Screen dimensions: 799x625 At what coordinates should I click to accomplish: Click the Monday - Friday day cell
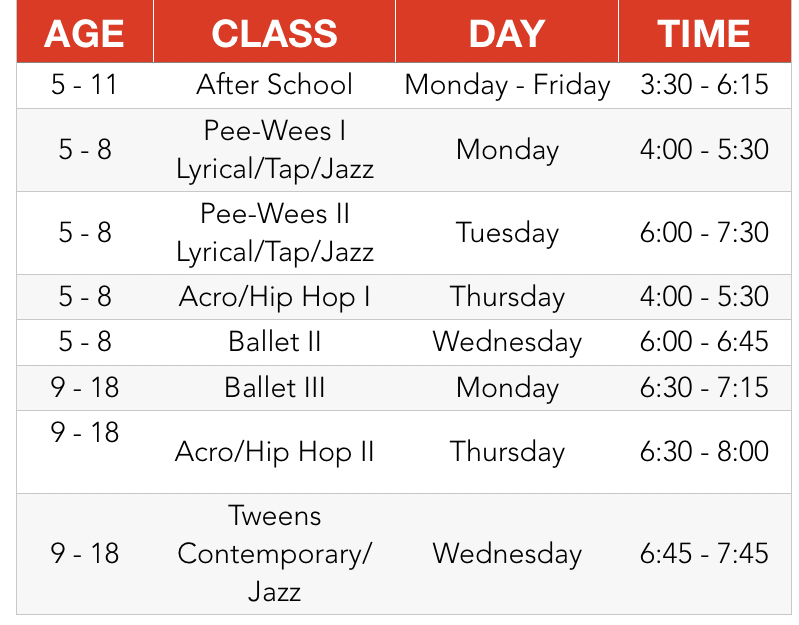click(x=507, y=85)
